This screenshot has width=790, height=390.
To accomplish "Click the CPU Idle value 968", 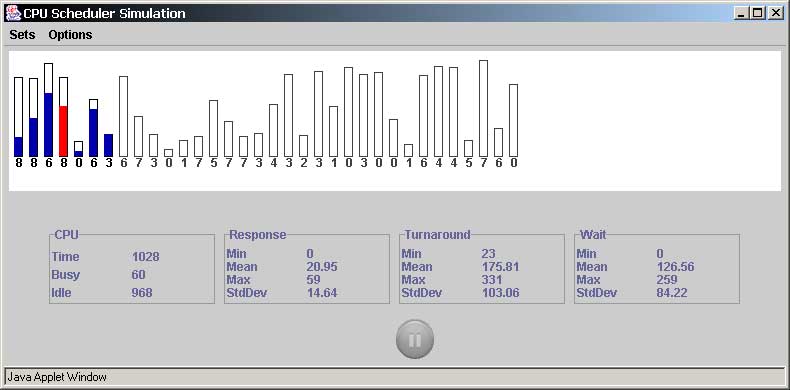I will pyautogui.click(x=142, y=293).
